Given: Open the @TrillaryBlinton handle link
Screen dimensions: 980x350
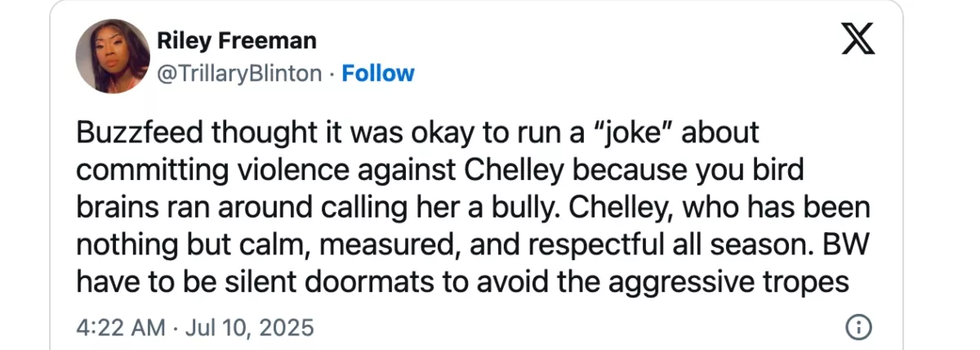Looking at the screenshot, I should pyautogui.click(x=239, y=74).
